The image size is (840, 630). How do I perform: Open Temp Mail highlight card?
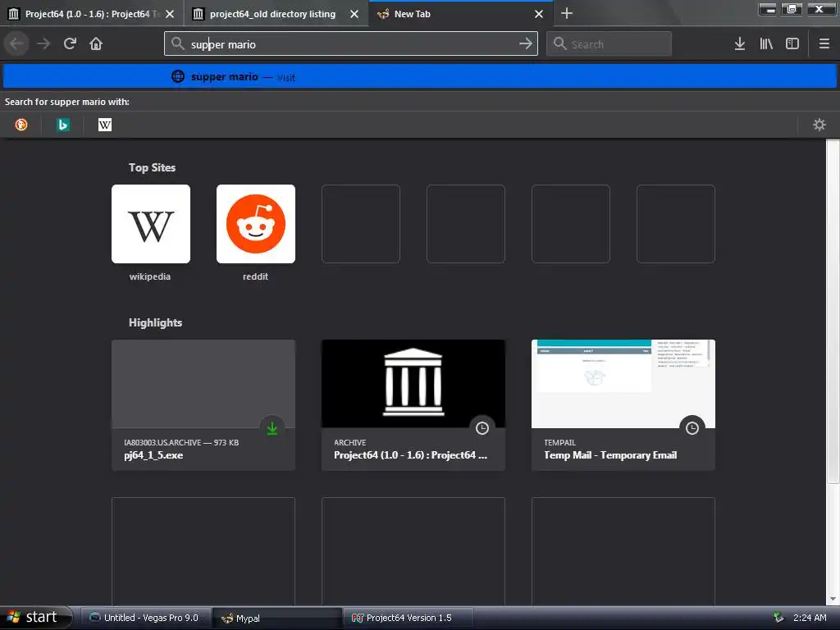623,405
